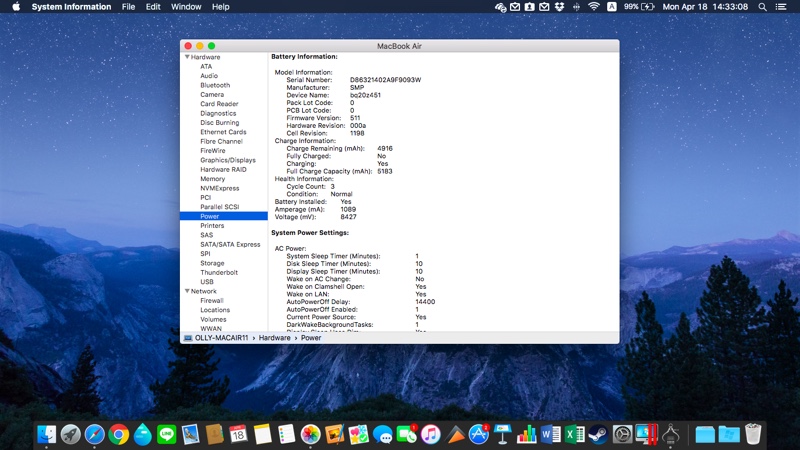The width and height of the screenshot is (800, 450).
Task: Select Thunderbolt in the sidebar
Action: 219,272
